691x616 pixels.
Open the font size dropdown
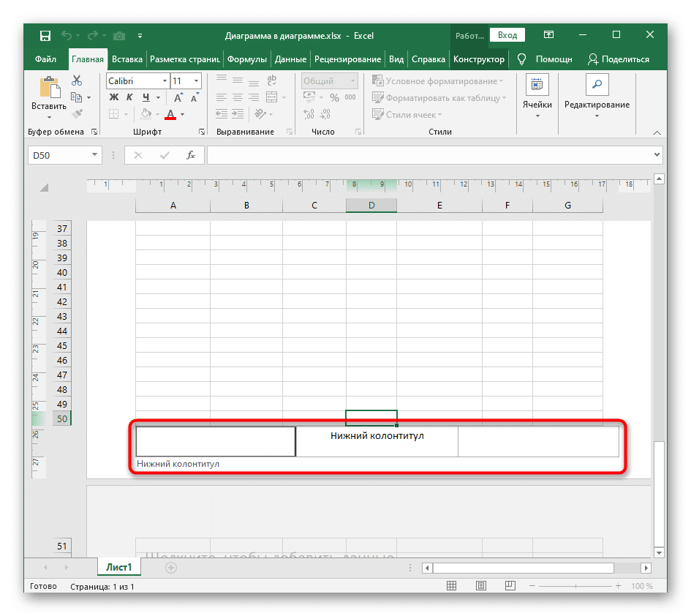coord(196,81)
